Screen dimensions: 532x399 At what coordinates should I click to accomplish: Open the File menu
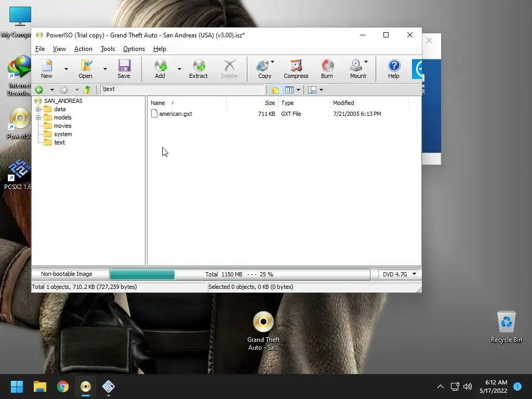tap(40, 49)
